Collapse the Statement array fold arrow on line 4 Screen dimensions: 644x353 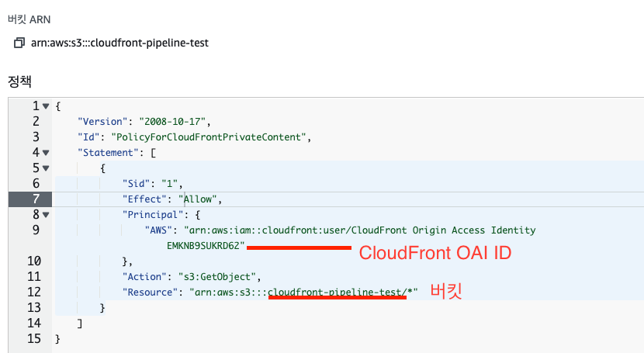pos(46,153)
